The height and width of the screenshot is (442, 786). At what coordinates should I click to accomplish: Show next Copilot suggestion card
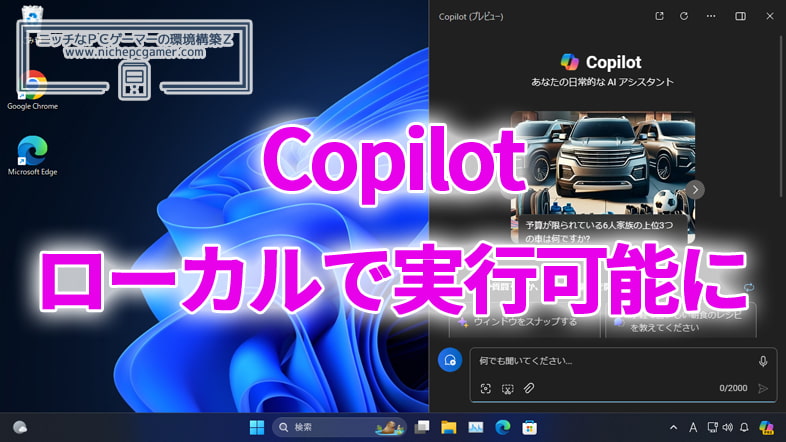point(695,189)
